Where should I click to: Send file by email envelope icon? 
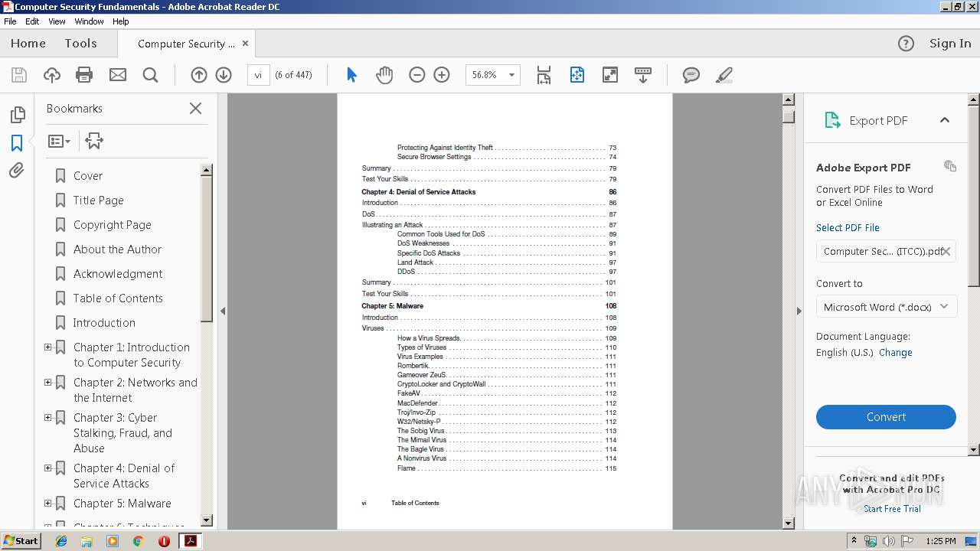[x=118, y=75]
